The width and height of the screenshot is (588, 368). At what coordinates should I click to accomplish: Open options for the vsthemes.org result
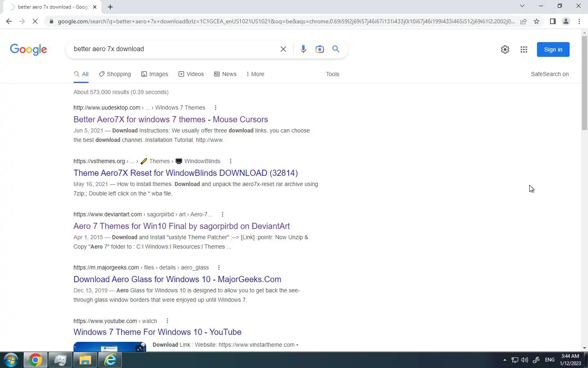[231, 161]
